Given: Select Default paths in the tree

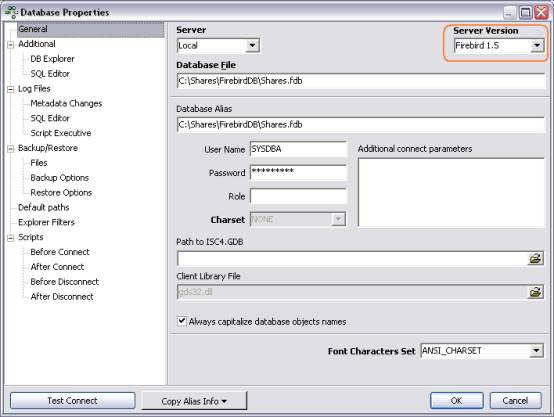Looking at the screenshot, I should click(x=44, y=207).
